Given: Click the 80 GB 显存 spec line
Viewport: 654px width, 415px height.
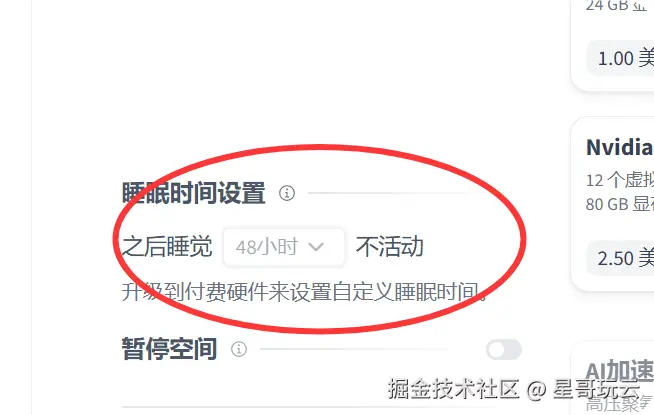Looking at the screenshot, I should coord(620,204).
